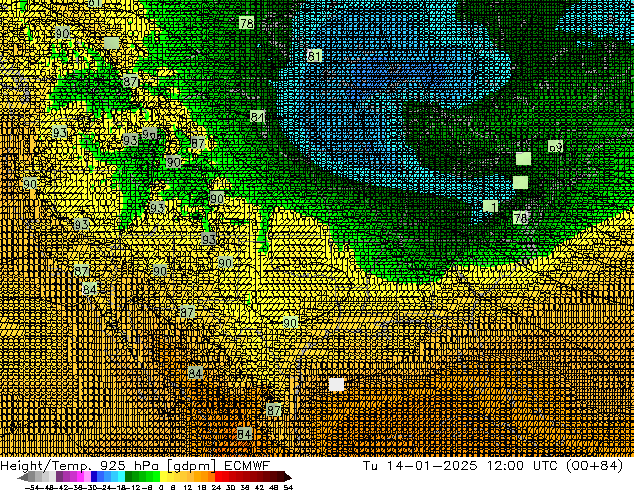This screenshot has height=490, width=634.
Task: Click the "-12" value on the legend scale
Action: [x=133, y=487]
